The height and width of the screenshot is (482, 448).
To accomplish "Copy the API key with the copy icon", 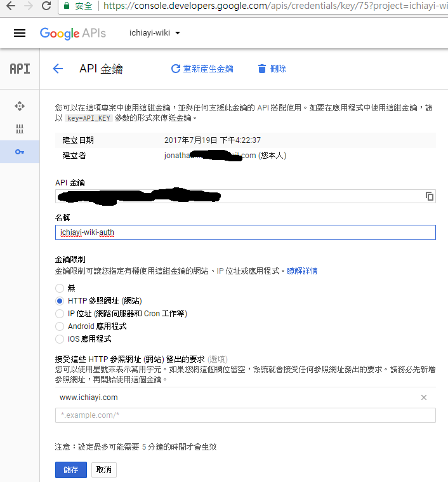I will 429,196.
